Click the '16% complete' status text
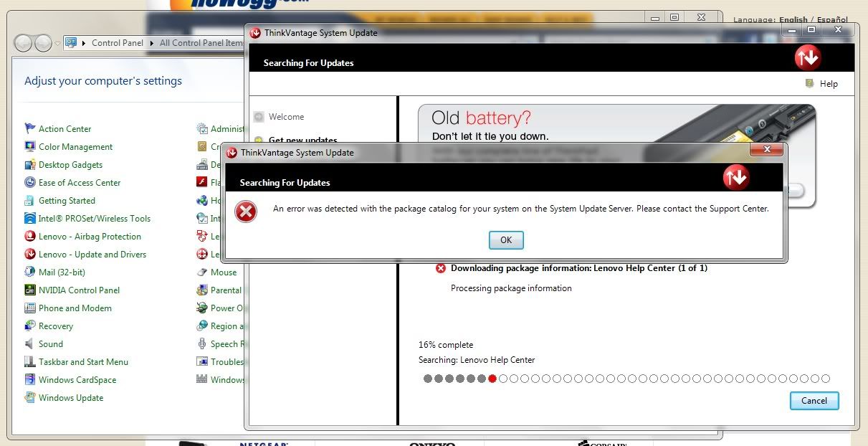This screenshot has height=446, width=868. [446, 345]
